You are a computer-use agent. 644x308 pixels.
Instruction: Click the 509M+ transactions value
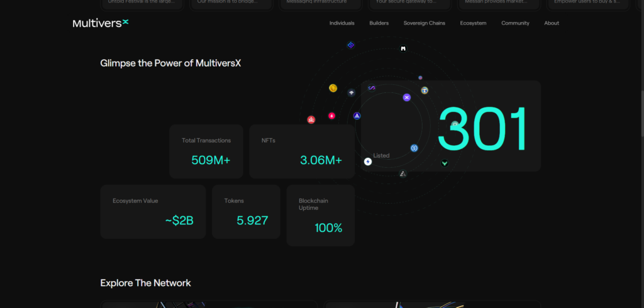211,160
